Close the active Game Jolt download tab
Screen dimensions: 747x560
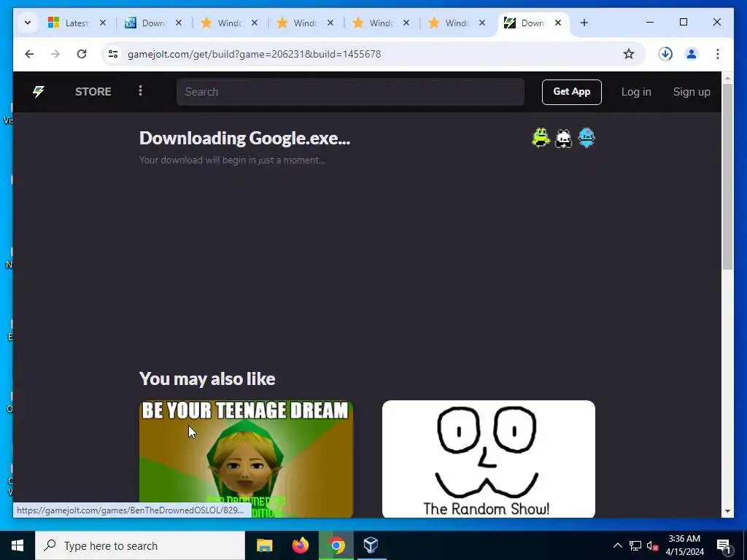click(x=558, y=23)
